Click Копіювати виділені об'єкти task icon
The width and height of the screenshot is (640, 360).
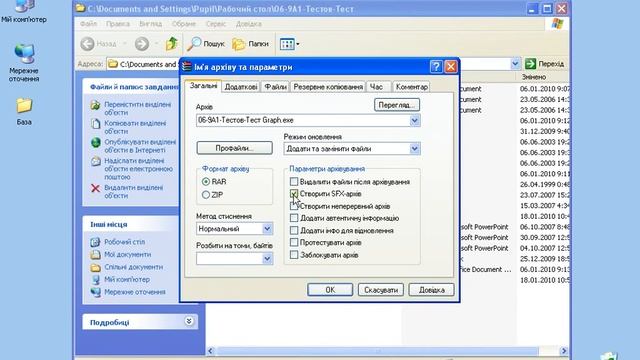95,124
